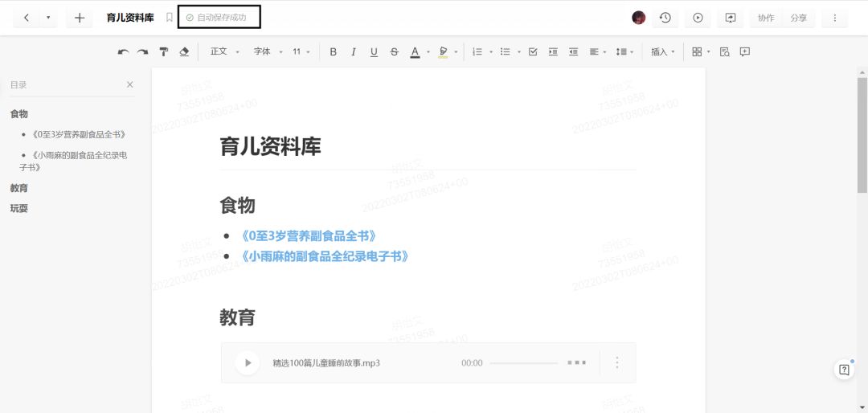
Task: Click the 教育 heading in document
Action: coord(237,317)
